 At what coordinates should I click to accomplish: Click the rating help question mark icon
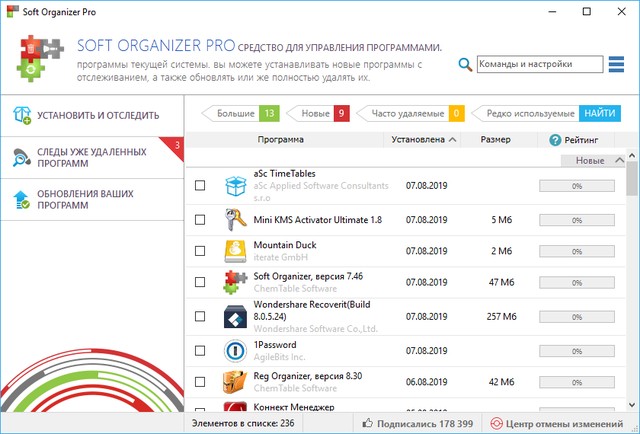555,140
